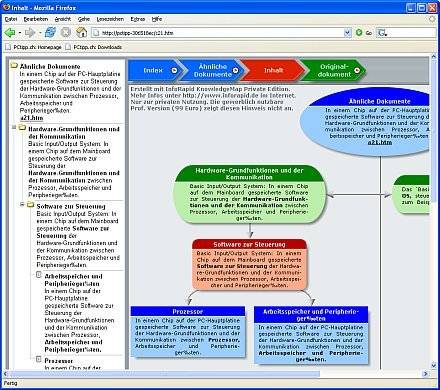This screenshot has height=390, width=440.
Task: Open the Extras menu
Action: click(138, 19)
